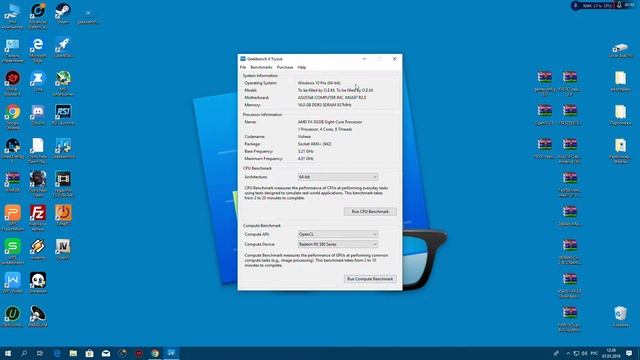The image size is (640, 360).
Task: Select the blue WPS Writer shortcut
Action: tap(12, 282)
